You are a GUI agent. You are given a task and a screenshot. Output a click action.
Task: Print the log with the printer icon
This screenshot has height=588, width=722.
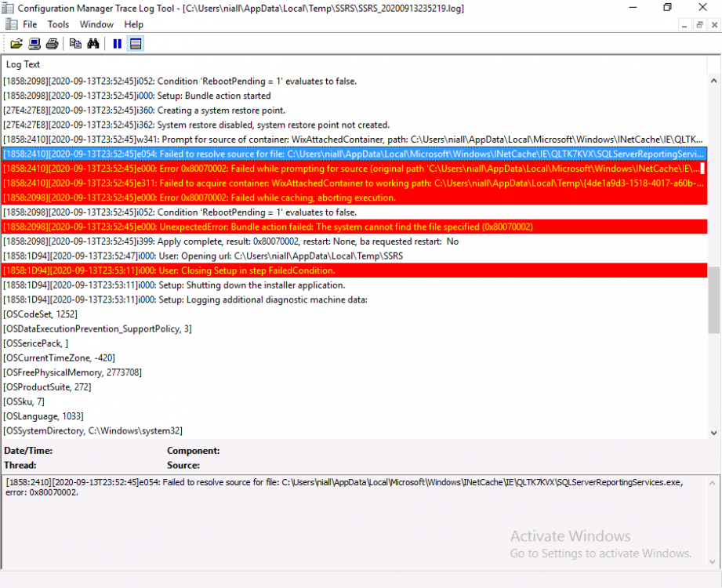tap(53, 44)
